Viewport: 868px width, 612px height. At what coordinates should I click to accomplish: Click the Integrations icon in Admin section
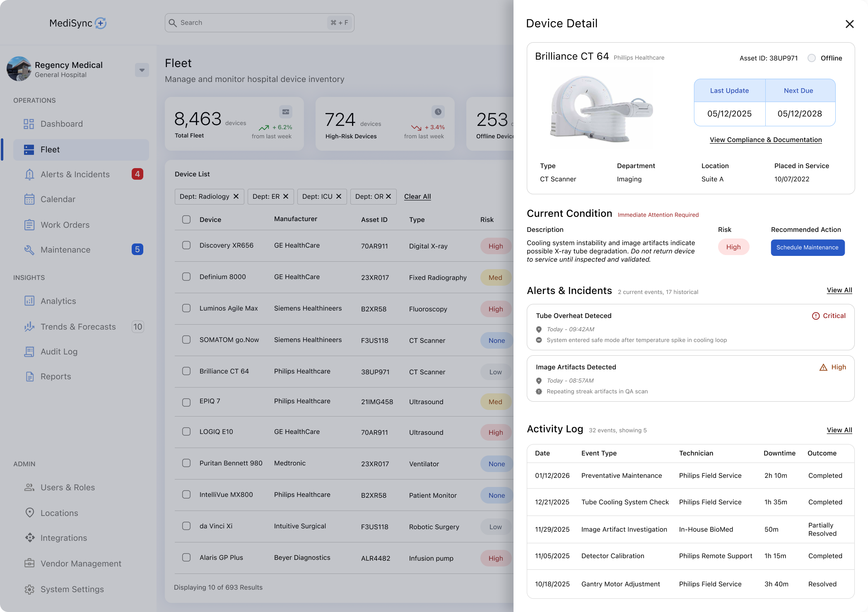coord(29,538)
